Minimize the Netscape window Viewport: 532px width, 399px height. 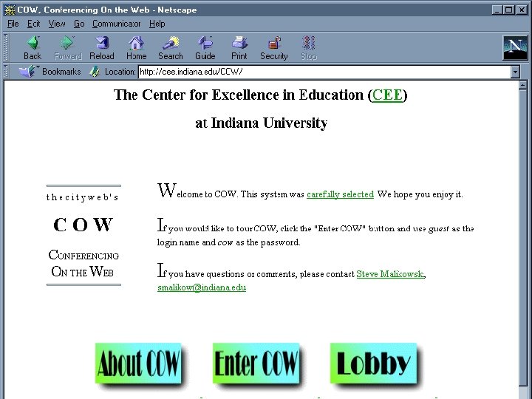pos(497,10)
